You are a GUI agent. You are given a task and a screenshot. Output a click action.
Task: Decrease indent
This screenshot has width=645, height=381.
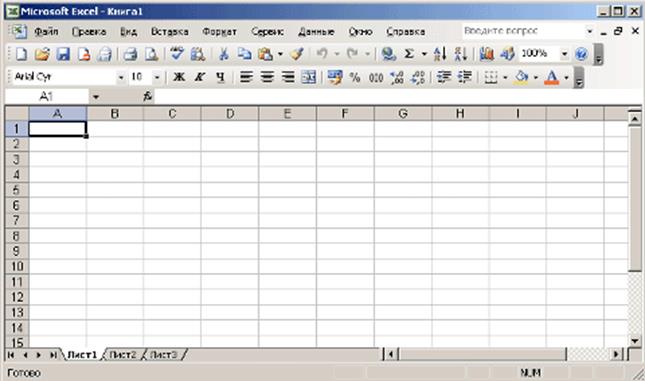click(x=444, y=77)
